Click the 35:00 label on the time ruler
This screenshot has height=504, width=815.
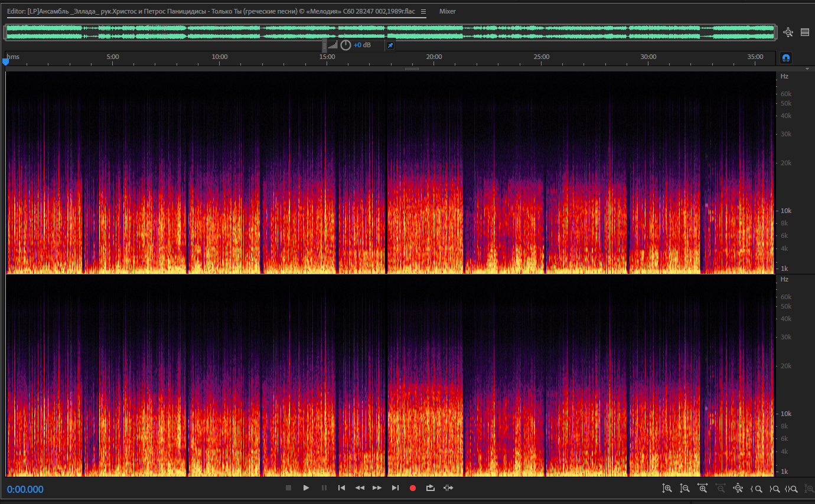coord(755,57)
